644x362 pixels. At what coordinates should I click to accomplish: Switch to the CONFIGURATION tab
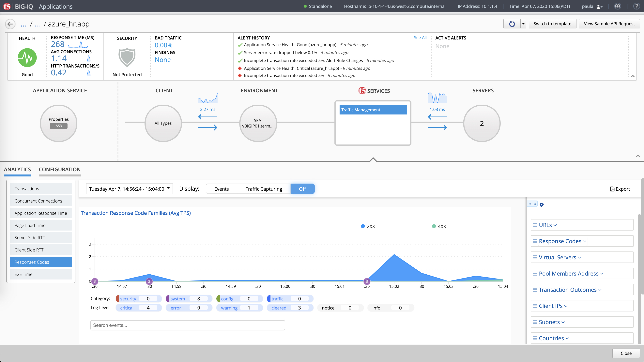[59, 170]
